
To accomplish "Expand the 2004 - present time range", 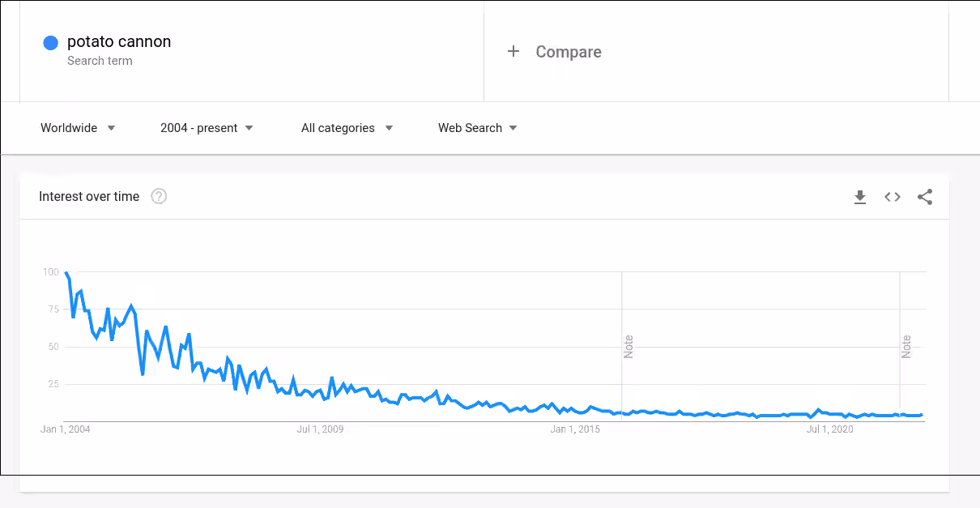I will pos(207,128).
